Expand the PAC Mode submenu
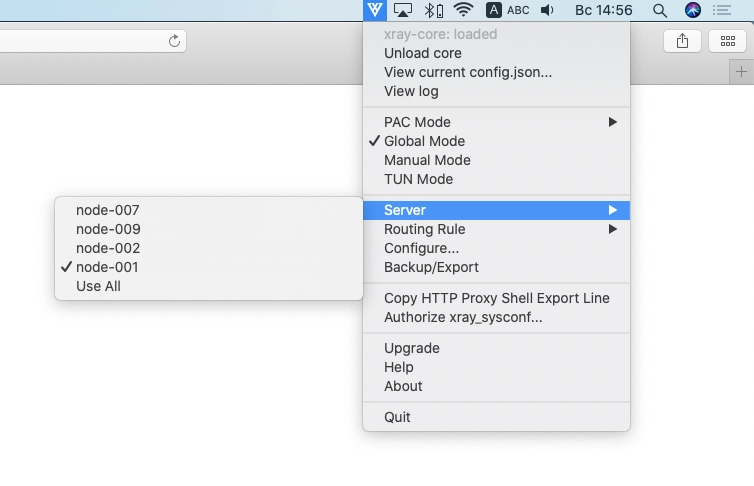754x486 pixels. pyautogui.click(x=496, y=122)
